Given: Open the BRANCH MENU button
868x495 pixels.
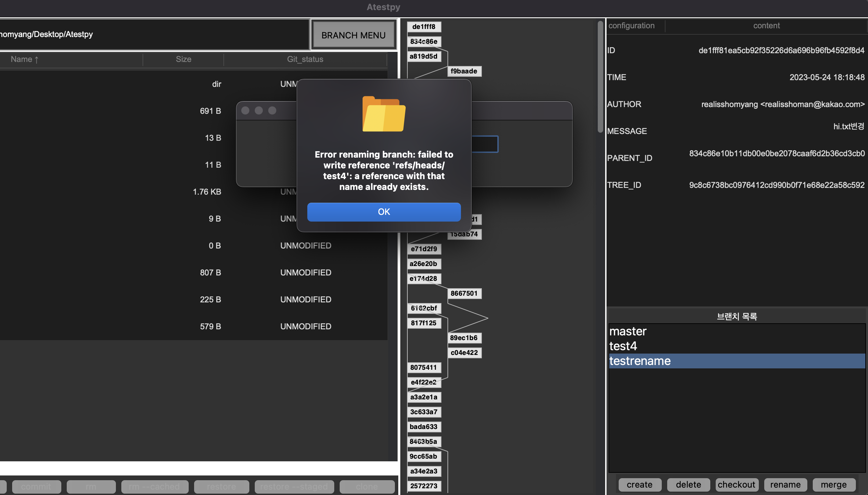Looking at the screenshot, I should 353,35.
